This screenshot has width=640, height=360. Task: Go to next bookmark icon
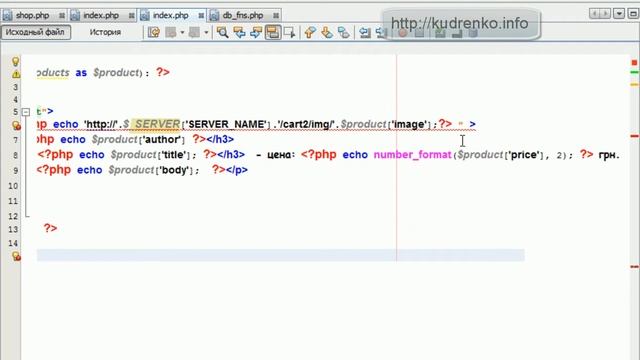coord(327,32)
